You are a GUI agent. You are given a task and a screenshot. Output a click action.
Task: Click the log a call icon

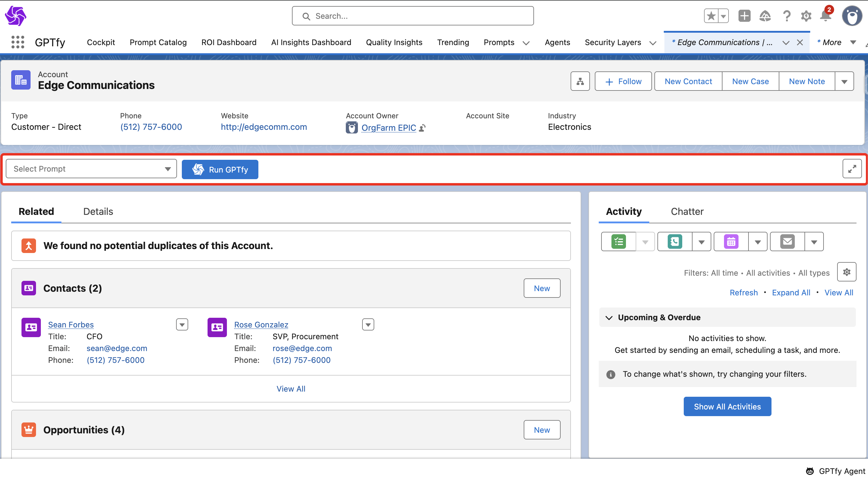(x=675, y=242)
